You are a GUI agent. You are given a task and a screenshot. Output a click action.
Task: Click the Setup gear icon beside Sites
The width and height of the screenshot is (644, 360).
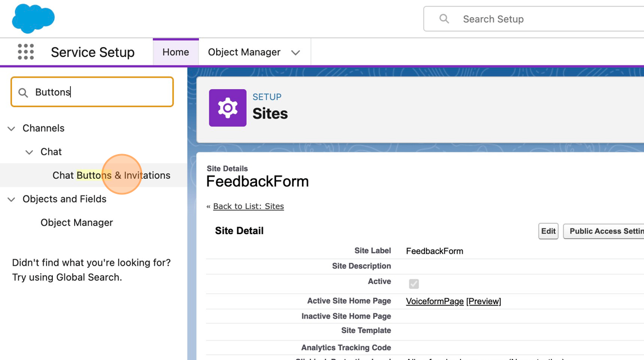coord(228,108)
